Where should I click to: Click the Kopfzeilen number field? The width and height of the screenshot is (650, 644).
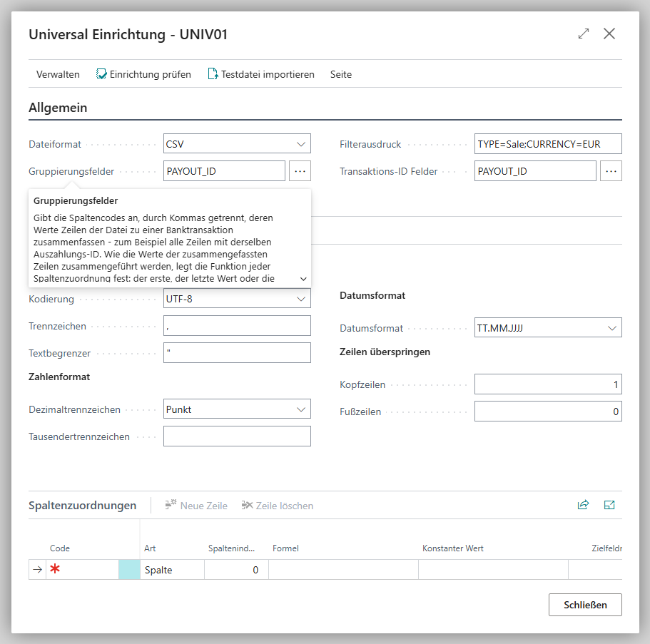click(x=548, y=384)
